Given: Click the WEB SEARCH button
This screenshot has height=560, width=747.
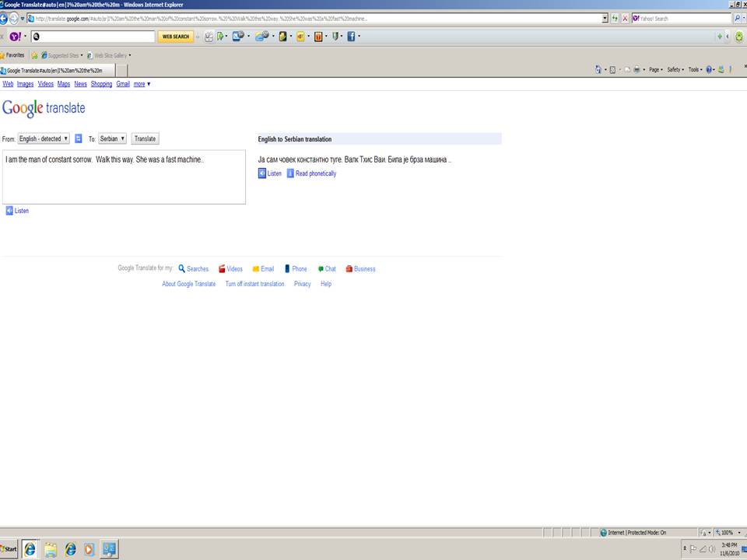Looking at the screenshot, I should [x=176, y=37].
